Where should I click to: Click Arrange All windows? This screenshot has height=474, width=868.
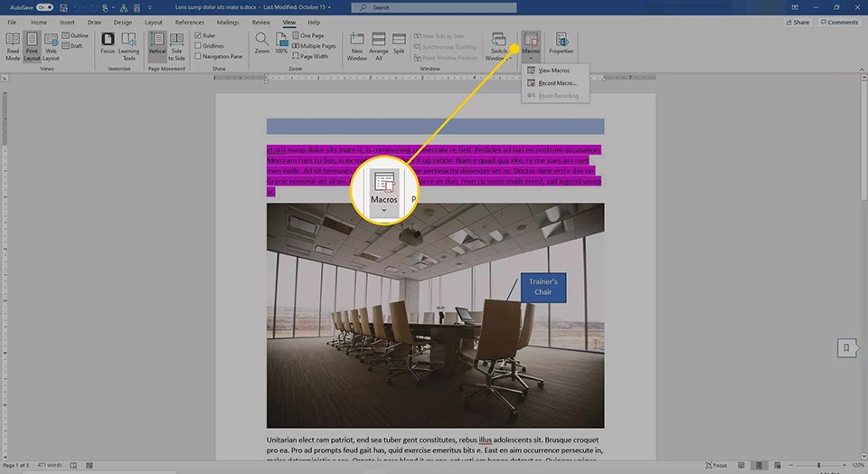coord(379,46)
